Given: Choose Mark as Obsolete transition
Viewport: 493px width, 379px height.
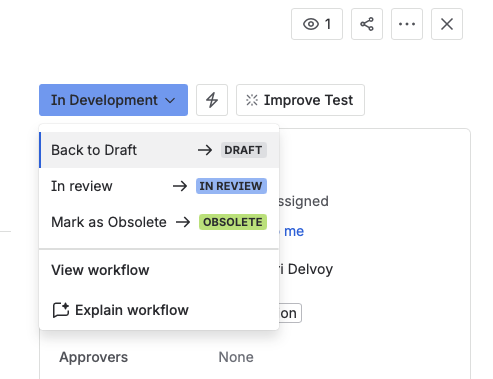Looking at the screenshot, I should 159,222.
